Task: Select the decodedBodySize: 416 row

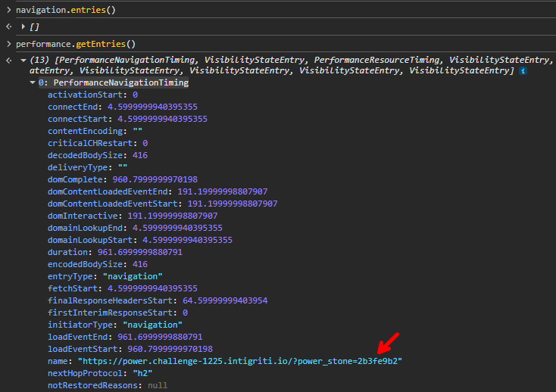Action: click(98, 155)
